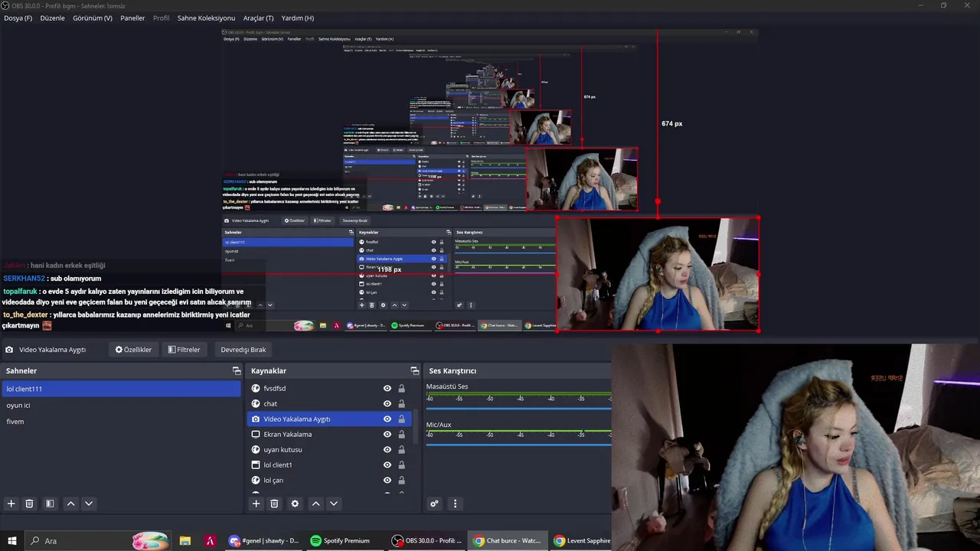Open the Dosya (F) menu
Image resolution: width=980 pixels, height=551 pixels.
pos(18,18)
